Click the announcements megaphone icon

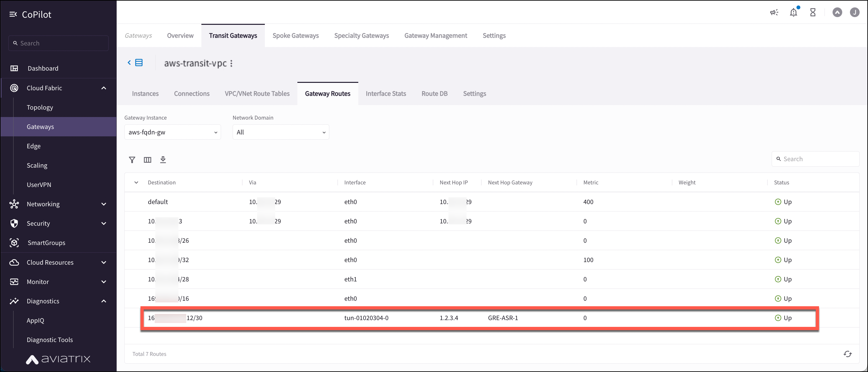[x=774, y=13]
